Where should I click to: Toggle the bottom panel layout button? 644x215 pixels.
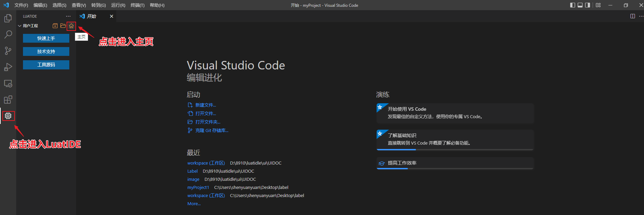(x=580, y=5)
